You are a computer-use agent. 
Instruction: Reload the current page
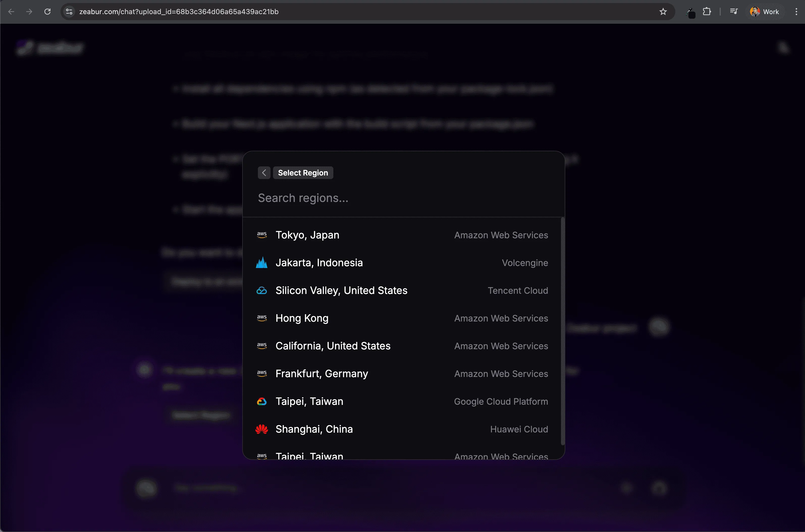click(x=47, y=12)
